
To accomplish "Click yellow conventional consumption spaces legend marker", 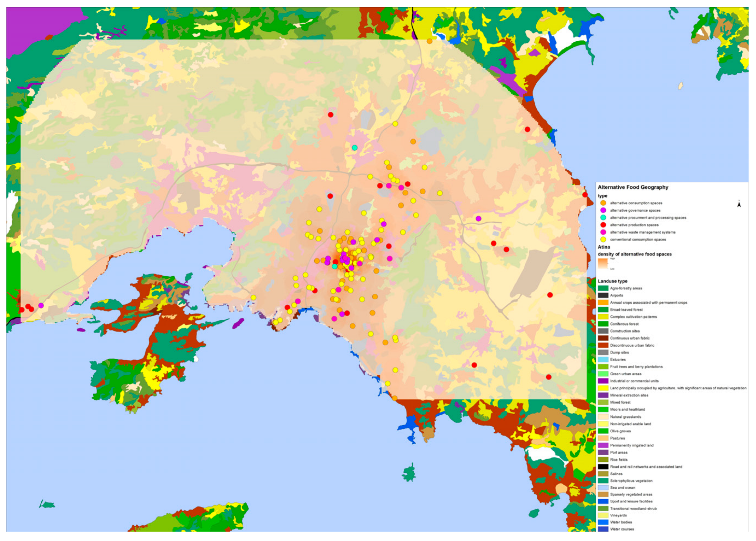I will (x=603, y=239).
